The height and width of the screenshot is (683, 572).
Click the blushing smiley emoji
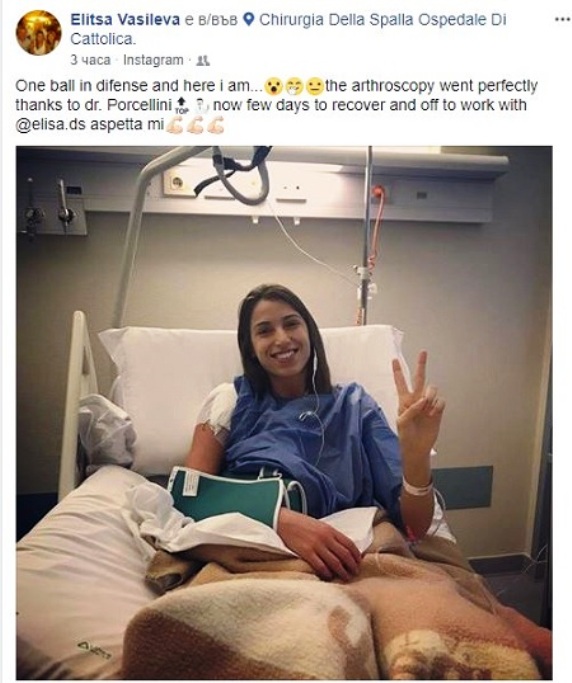pos(294,87)
